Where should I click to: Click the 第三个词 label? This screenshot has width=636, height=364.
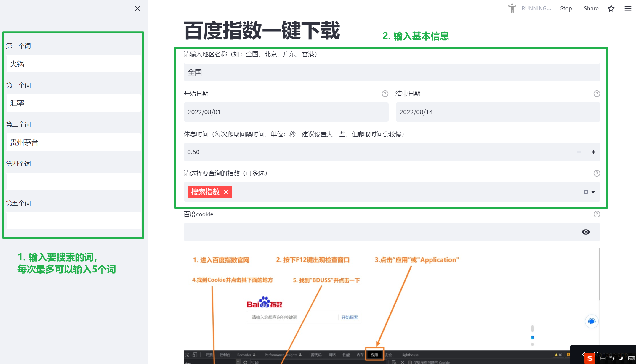(x=18, y=124)
